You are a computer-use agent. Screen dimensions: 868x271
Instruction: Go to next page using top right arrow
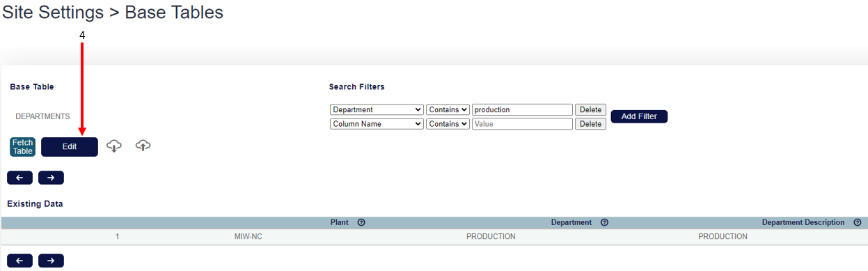pyautogui.click(x=51, y=178)
